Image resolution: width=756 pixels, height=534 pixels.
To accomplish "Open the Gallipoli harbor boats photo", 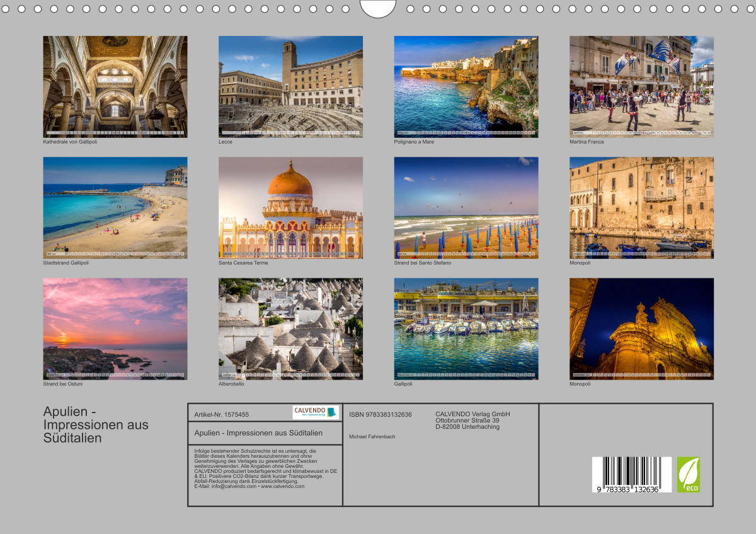I will tap(466, 329).
